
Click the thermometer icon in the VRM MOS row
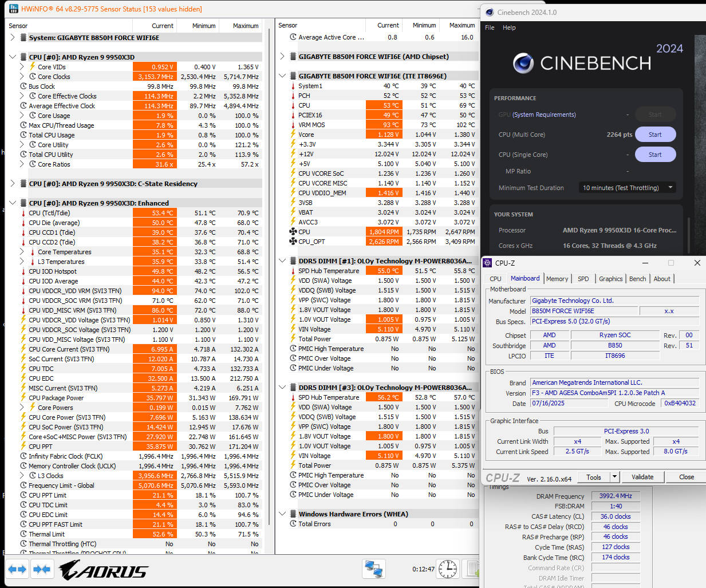point(293,125)
